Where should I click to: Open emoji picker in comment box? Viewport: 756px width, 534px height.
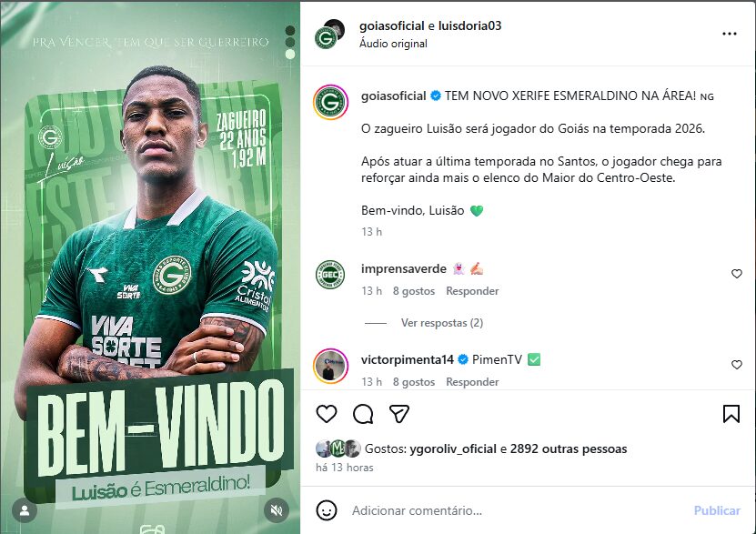[327, 510]
